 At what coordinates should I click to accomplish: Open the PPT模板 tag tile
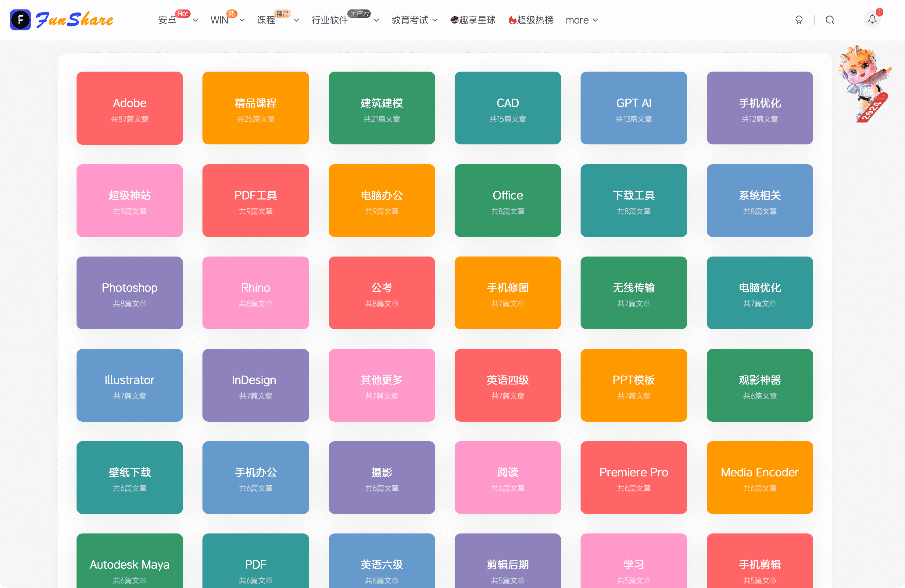[634, 385]
